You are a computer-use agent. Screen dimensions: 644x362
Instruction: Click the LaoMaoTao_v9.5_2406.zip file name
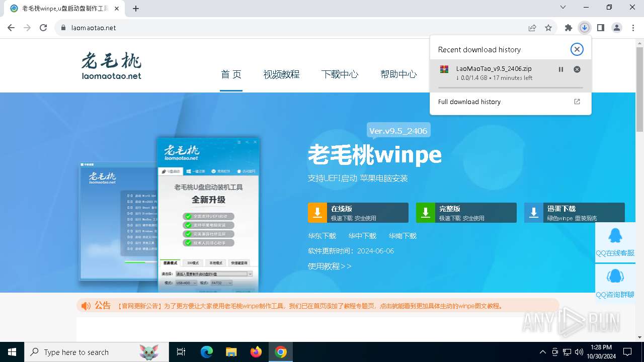point(494,69)
